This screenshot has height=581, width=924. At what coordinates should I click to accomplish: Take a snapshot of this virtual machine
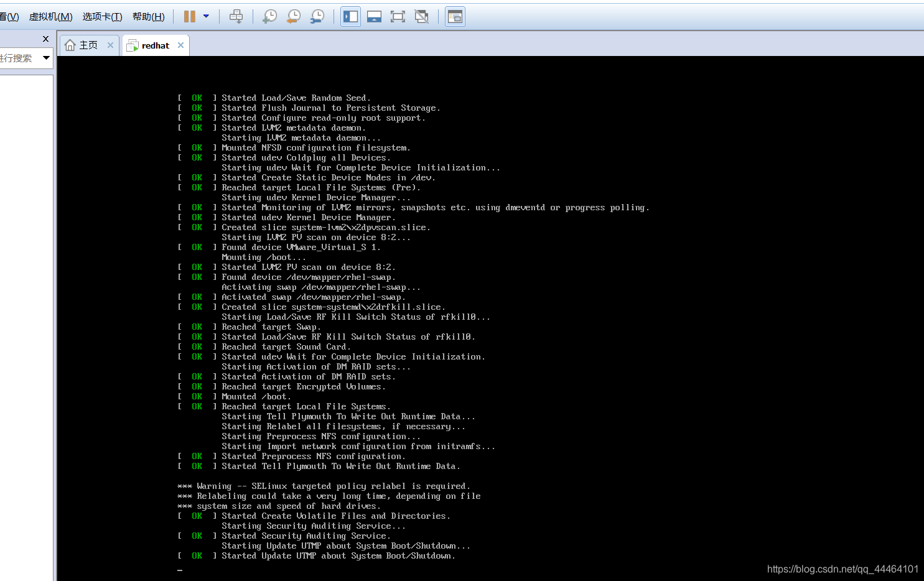pyautogui.click(x=269, y=17)
